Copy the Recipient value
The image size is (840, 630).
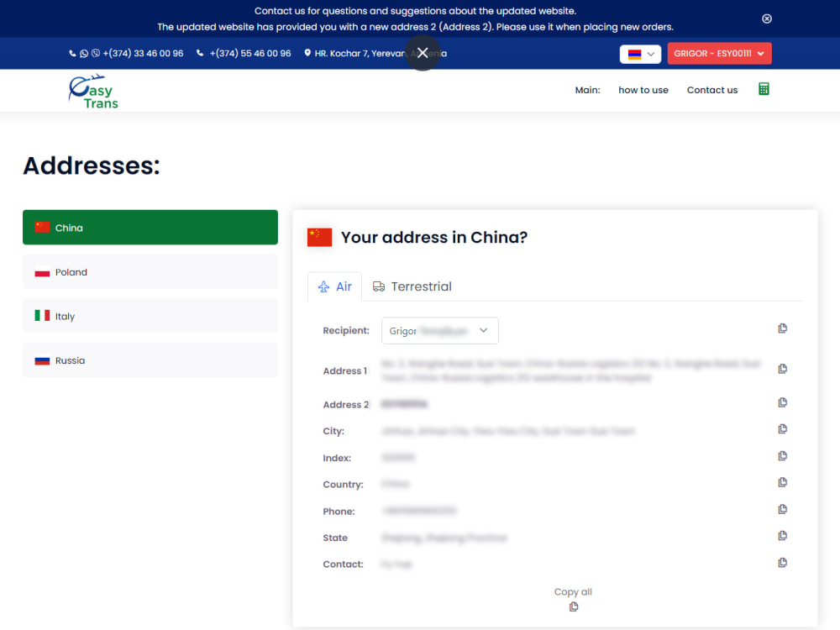782,328
